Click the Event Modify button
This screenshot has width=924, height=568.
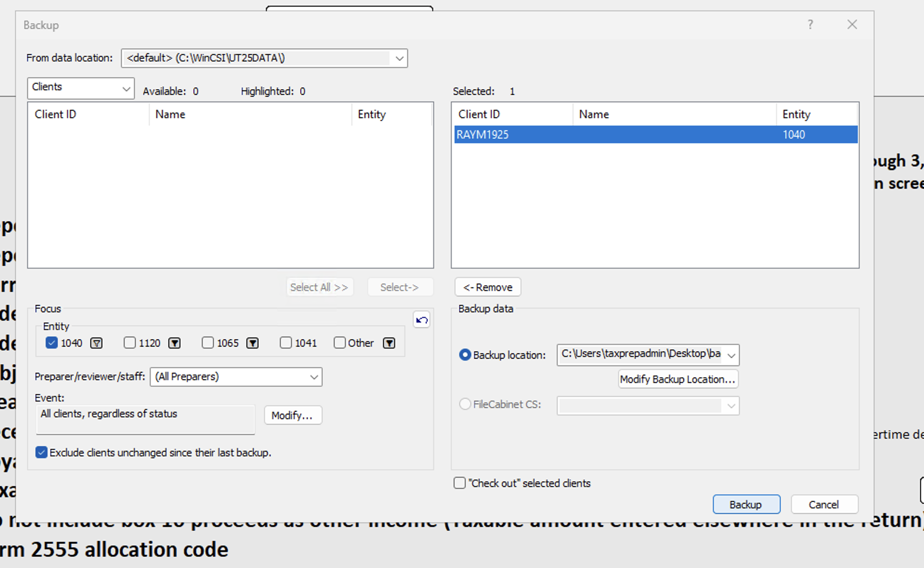coord(293,415)
